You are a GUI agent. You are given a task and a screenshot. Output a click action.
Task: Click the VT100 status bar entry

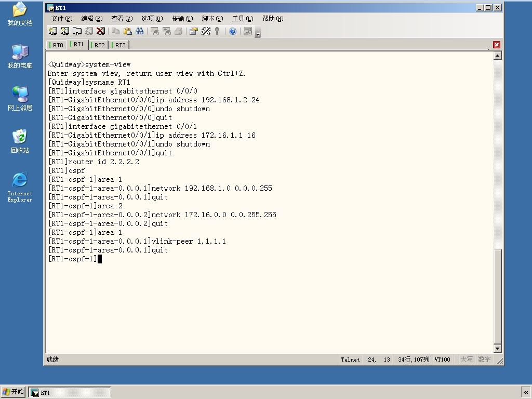click(443, 360)
